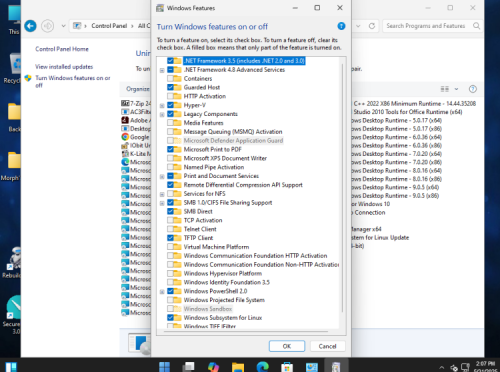Click Turn Windows features on or off link
The image size is (500, 372).
click(73, 82)
